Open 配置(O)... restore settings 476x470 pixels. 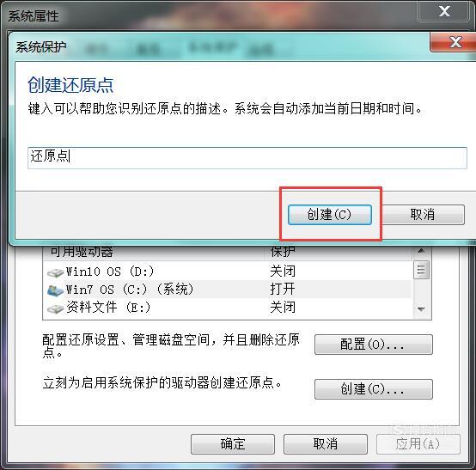pos(374,345)
